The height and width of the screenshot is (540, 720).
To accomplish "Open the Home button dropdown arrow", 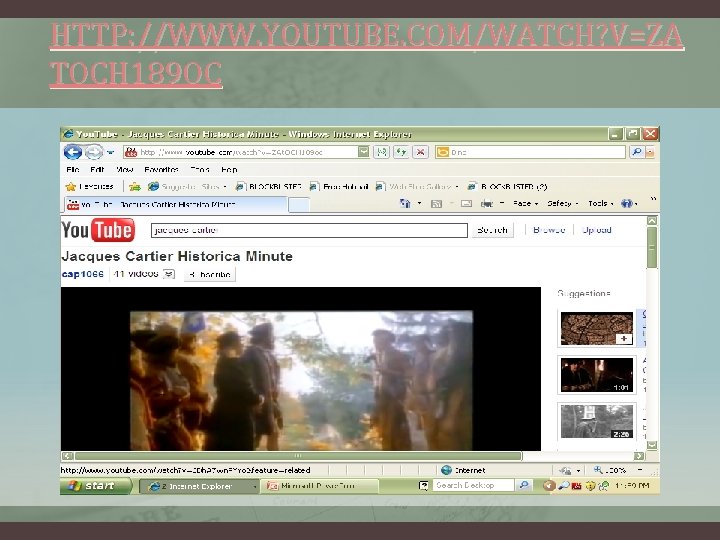I will point(419,203).
